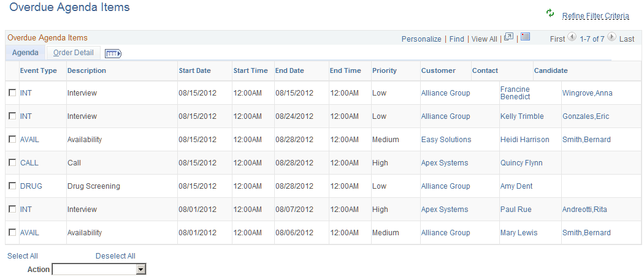Click the pop-out new window icon

[508, 37]
